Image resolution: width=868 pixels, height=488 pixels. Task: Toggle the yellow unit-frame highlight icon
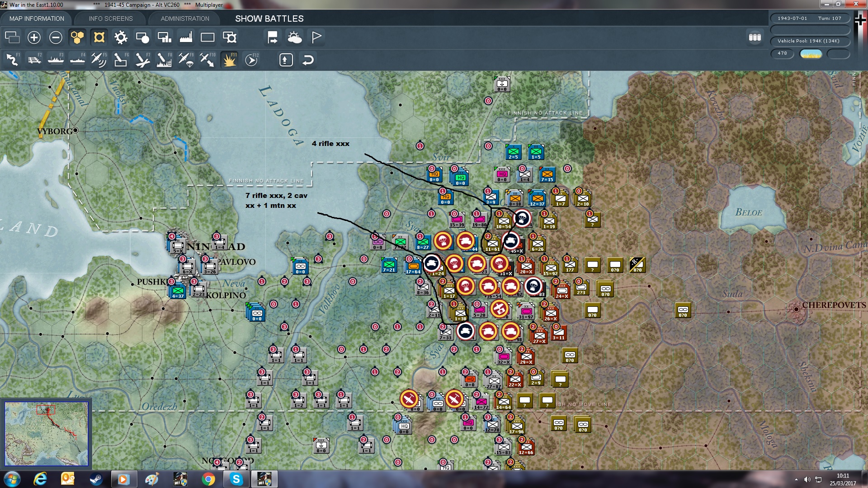pos(99,37)
